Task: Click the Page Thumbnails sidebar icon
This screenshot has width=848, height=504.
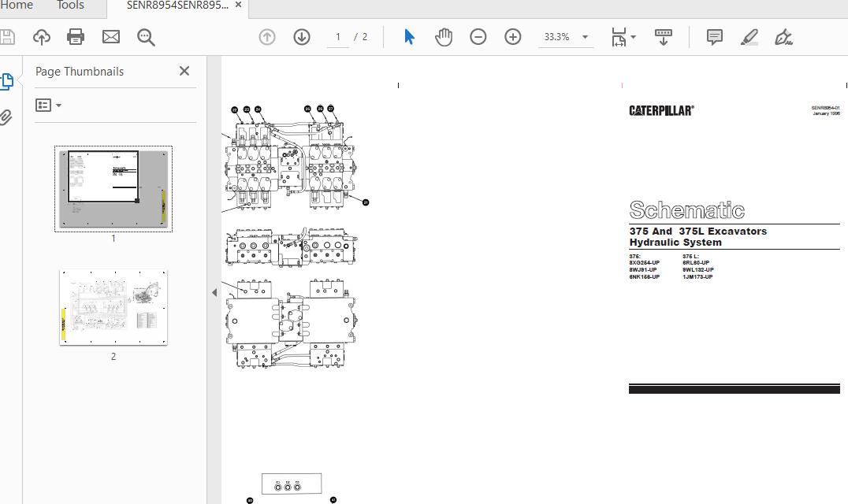Action: tap(7, 82)
